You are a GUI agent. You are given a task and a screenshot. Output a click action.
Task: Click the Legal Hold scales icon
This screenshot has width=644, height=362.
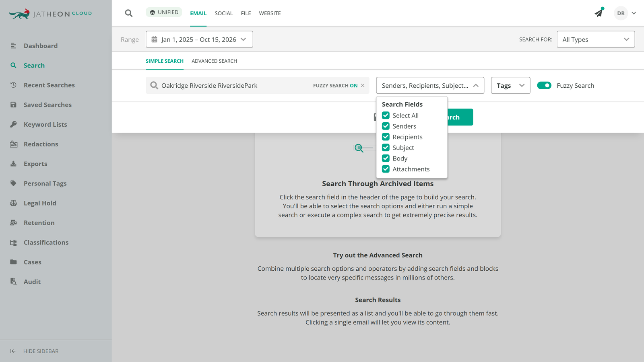pos(13,203)
